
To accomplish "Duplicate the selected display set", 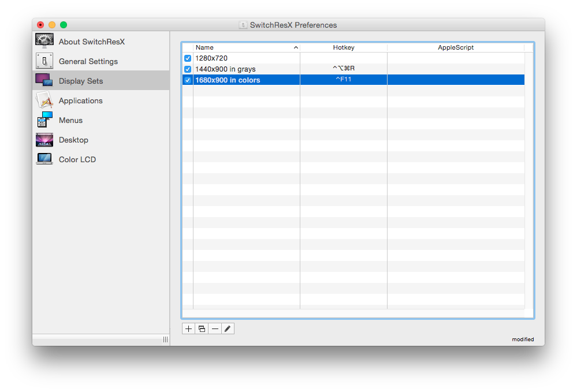I will pyautogui.click(x=202, y=328).
